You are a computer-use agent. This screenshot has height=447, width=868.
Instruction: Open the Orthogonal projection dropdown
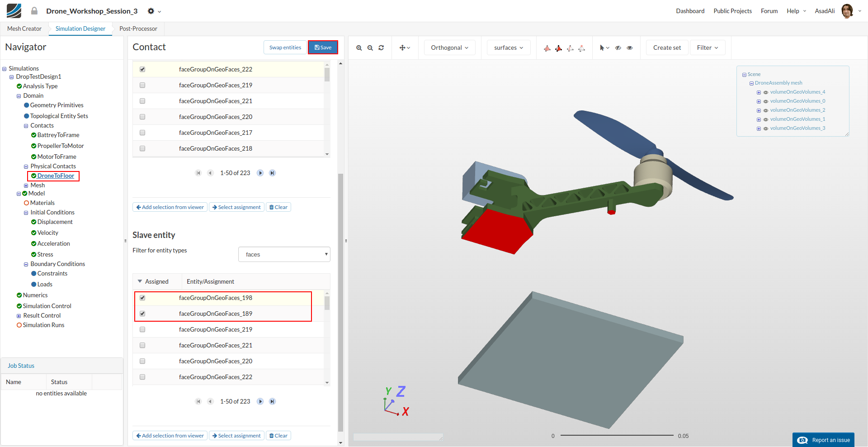click(x=449, y=48)
